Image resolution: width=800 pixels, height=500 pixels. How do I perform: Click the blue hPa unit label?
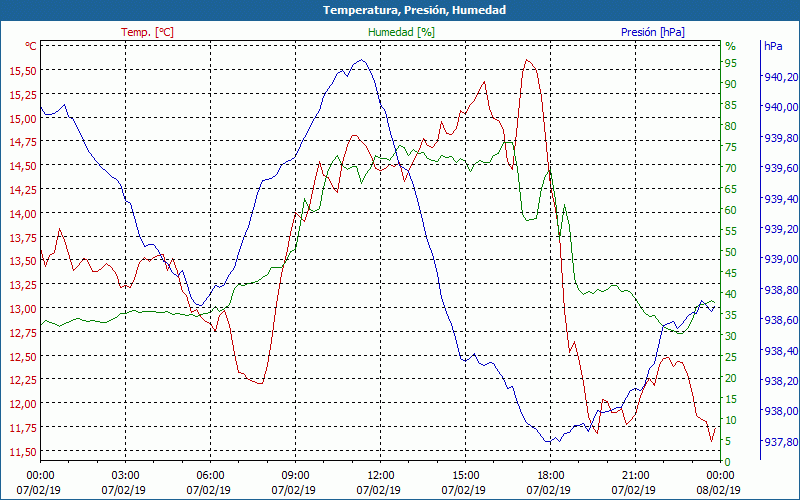point(773,46)
